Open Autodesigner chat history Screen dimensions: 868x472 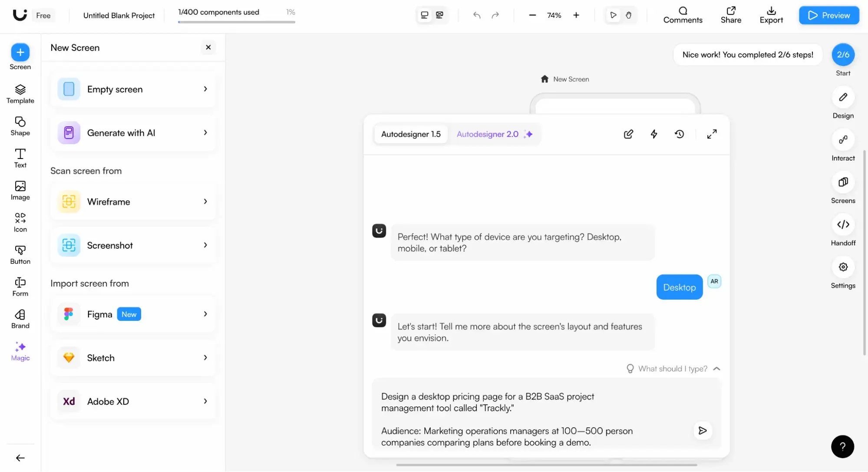(x=680, y=134)
